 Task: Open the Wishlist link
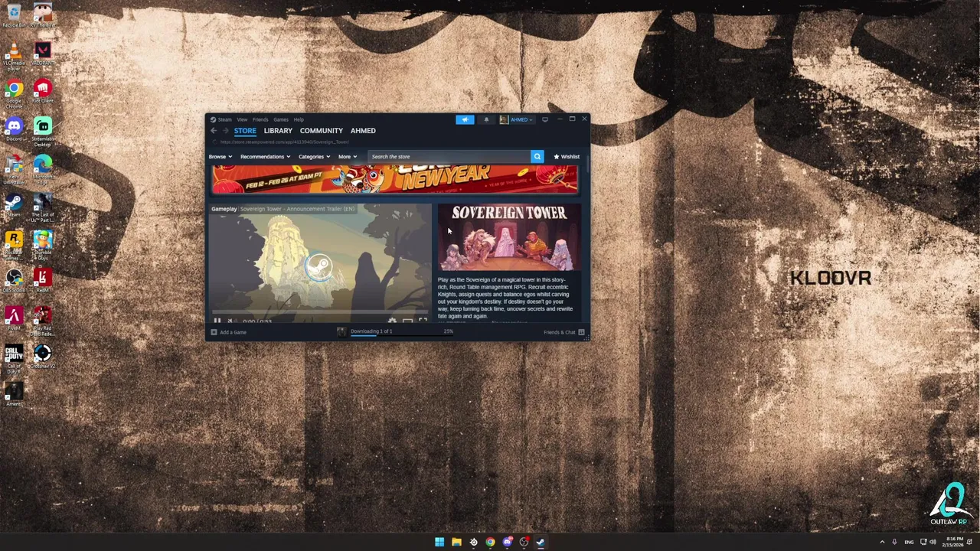point(567,157)
